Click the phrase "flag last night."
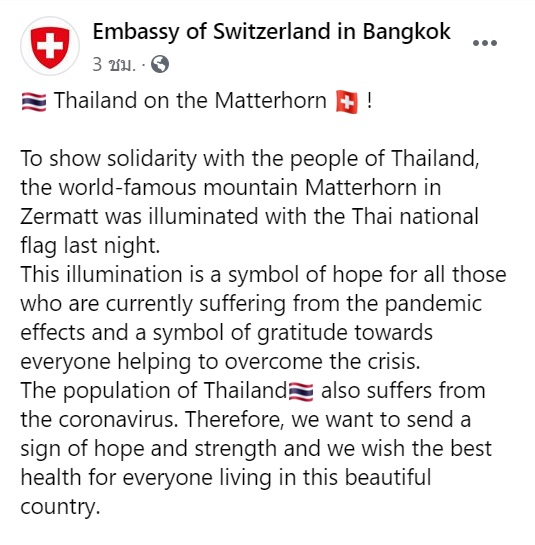The width and height of the screenshot is (535, 545). coord(90,246)
